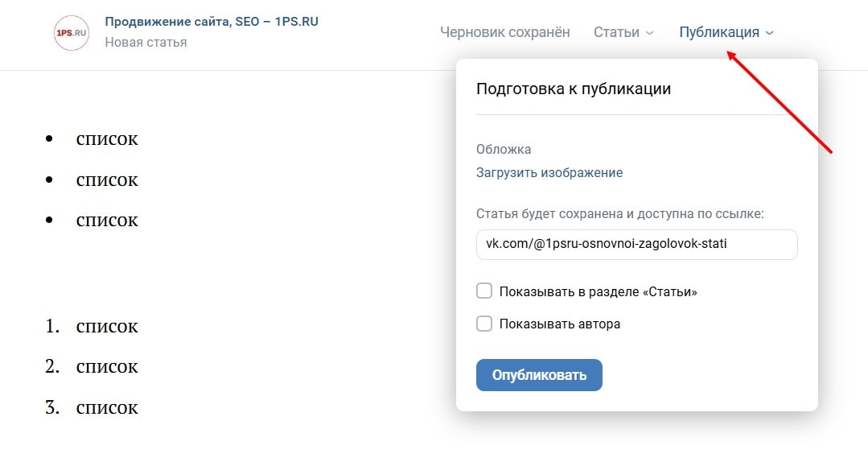Click the Статья будет сохранена и доступна по ссылке label
The image size is (868, 458).
[620, 214]
